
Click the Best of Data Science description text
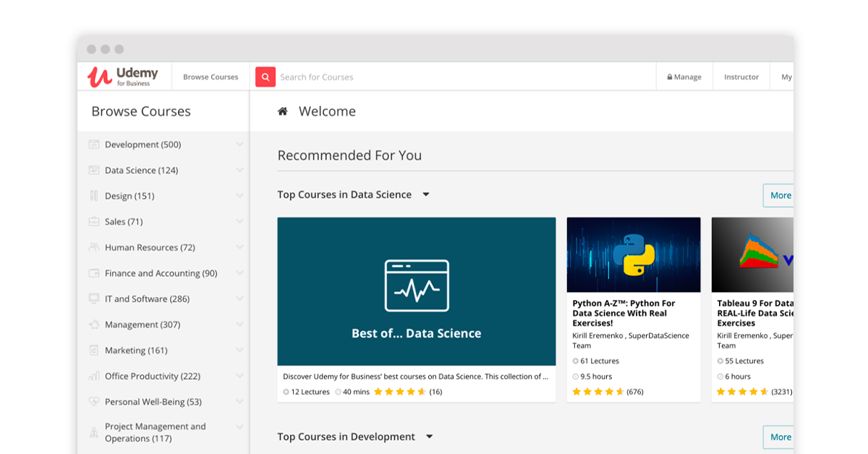click(x=415, y=376)
